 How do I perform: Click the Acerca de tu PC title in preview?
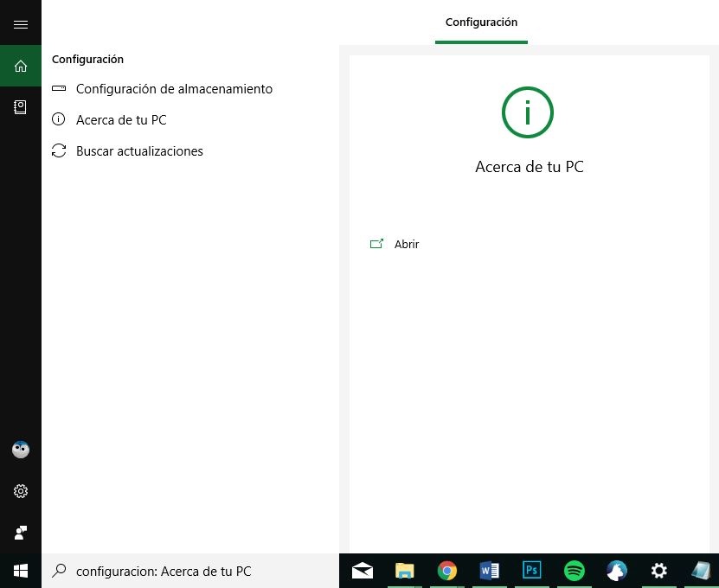point(530,167)
